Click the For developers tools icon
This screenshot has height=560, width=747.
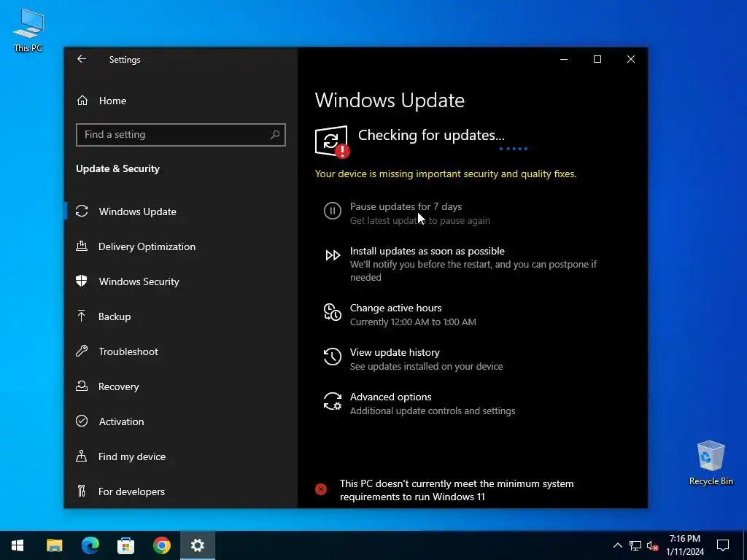(82, 491)
